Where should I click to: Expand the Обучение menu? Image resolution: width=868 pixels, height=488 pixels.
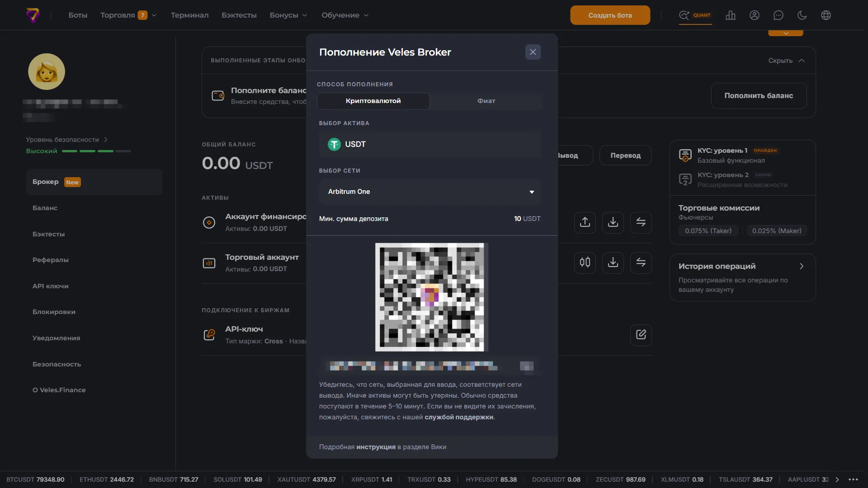345,15
